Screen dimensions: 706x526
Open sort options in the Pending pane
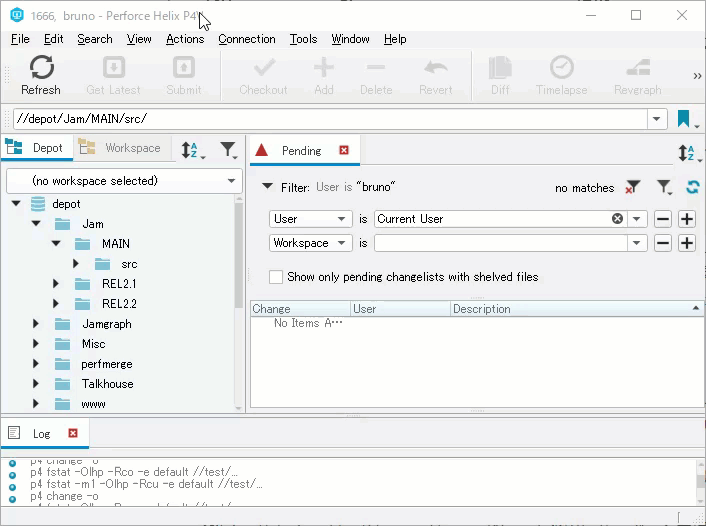click(x=689, y=153)
